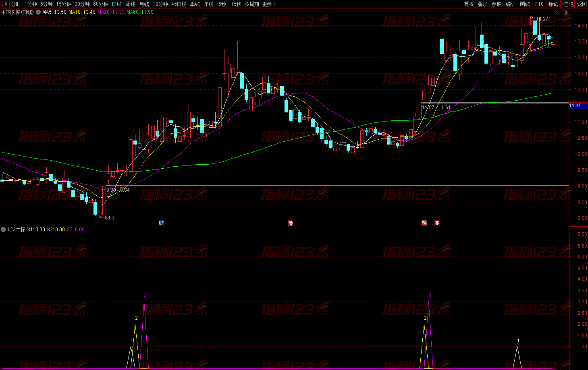Click the 预 forecast event marker
588x370 pixels.
pyautogui.click(x=424, y=223)
